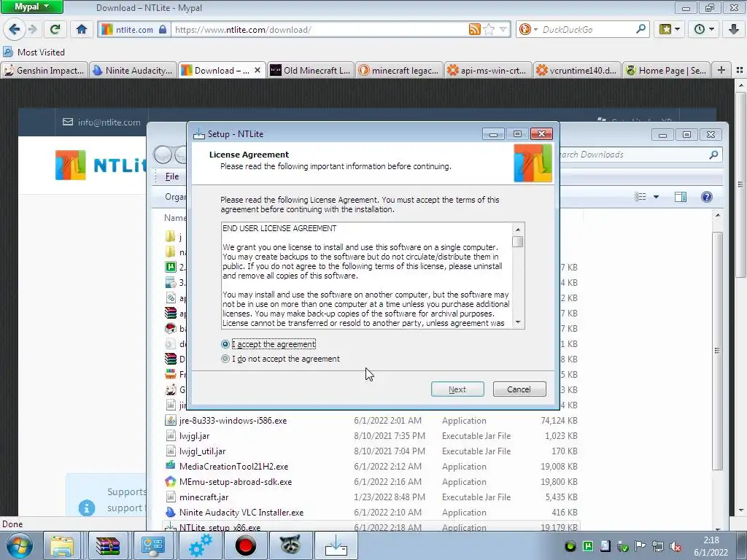Change Explorer view mode icon
The height and width of the screenshot is (560, 747).
click(x=640, y=197)
